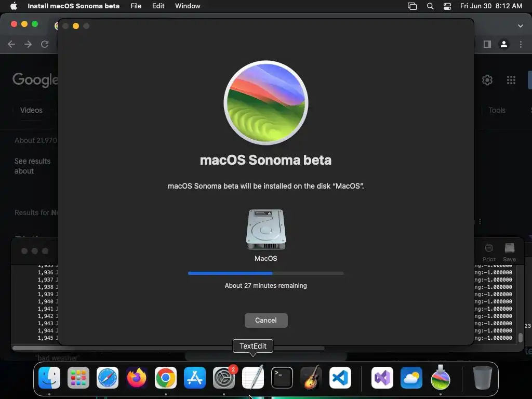532x399 pixels.
Task: Open Visual Studio Code from Dock
Action: click(x=340, y=378)
